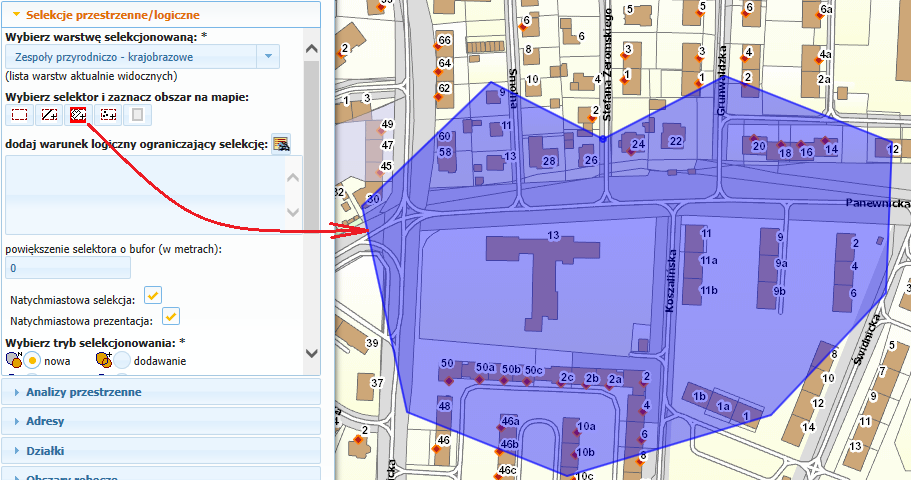This screenshot has height=480, width=911.
Task: Uncheck Natychmiastowa prezentacja checkbox
Action: 171,316
